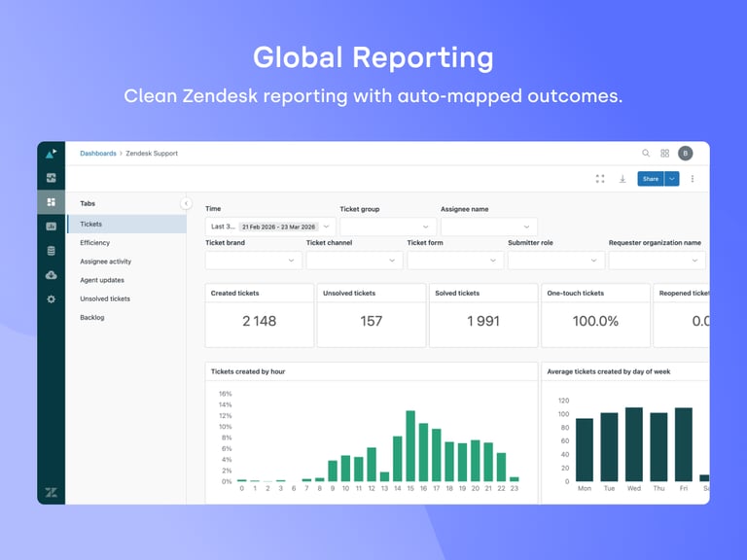
Task: Switch to the Efficiency tab
Action: 94,243
